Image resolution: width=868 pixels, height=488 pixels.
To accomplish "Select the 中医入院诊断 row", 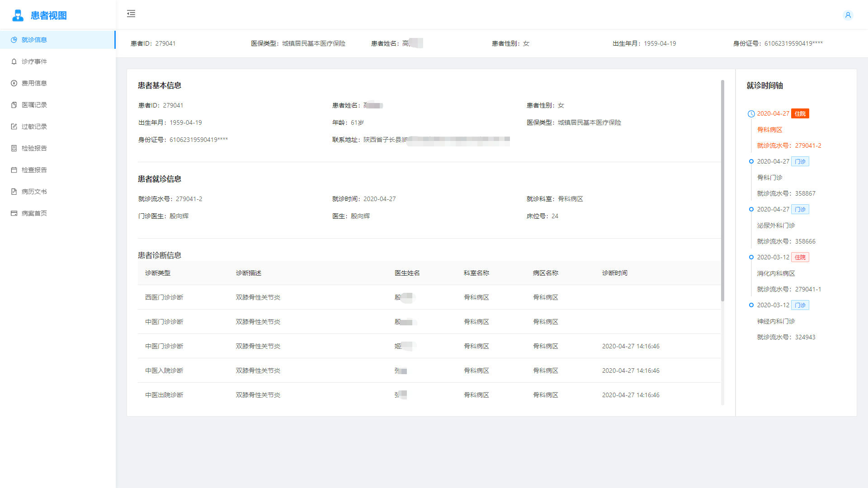I will pyautogui.click(x=429, y=371).
